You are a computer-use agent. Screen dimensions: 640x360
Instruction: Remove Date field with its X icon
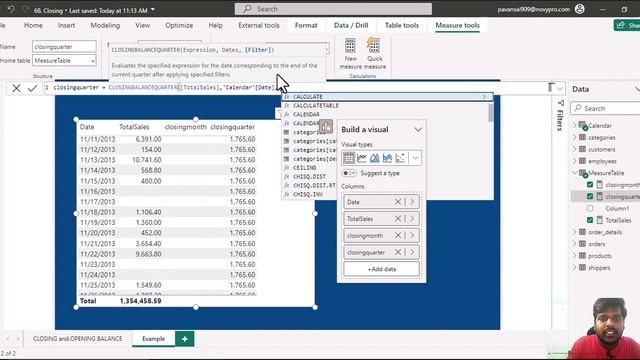click(x=398, y=202)
